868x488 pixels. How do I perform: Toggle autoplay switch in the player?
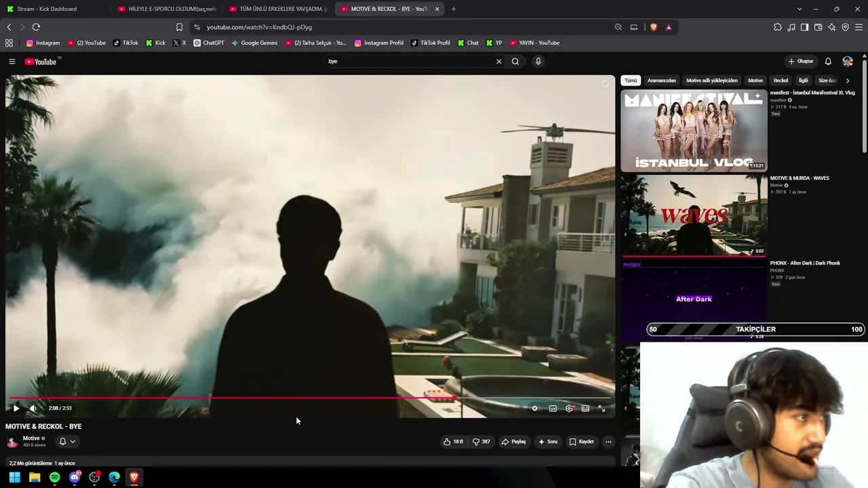click(535, 409)
